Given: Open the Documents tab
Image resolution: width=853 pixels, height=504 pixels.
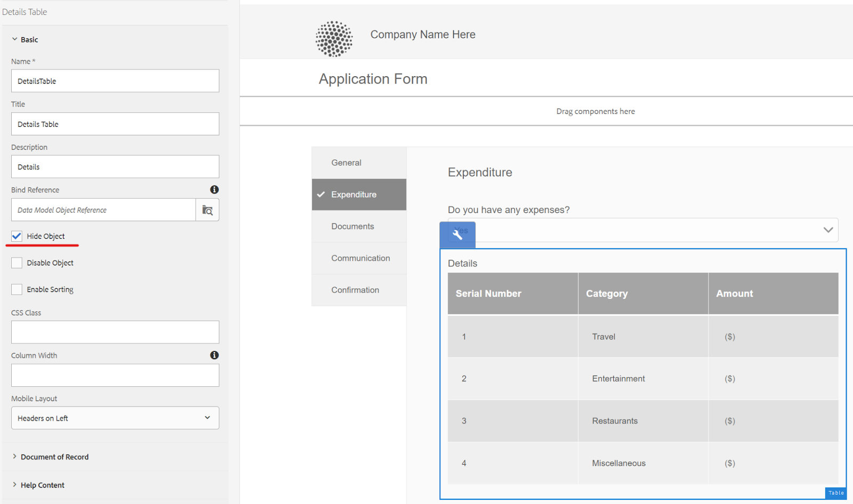Looking at the screenshot, I should click(x=359, y=226).
